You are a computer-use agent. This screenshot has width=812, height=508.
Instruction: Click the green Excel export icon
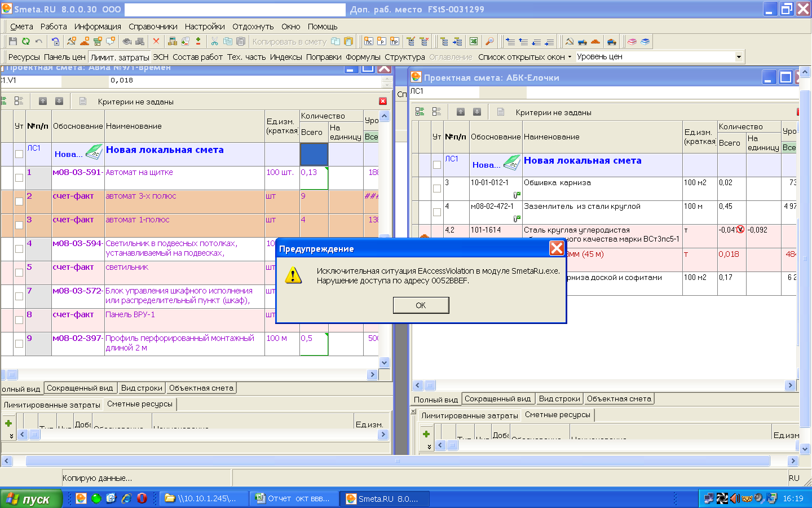(x=474, y=41)
